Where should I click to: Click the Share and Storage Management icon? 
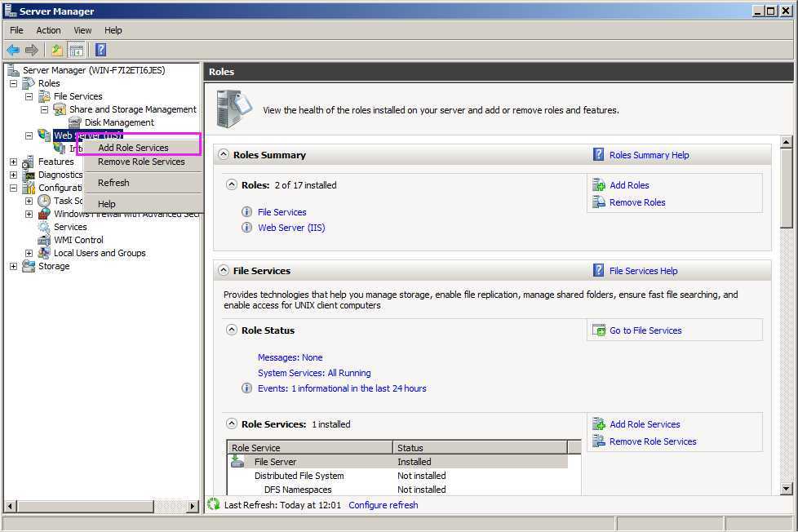(60, 109)
